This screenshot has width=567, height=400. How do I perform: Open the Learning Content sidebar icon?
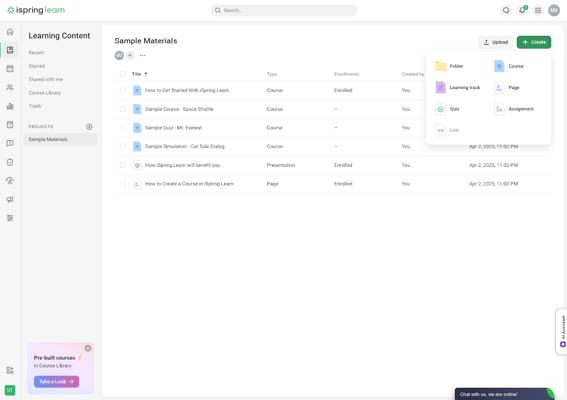[x=10, y=50]
